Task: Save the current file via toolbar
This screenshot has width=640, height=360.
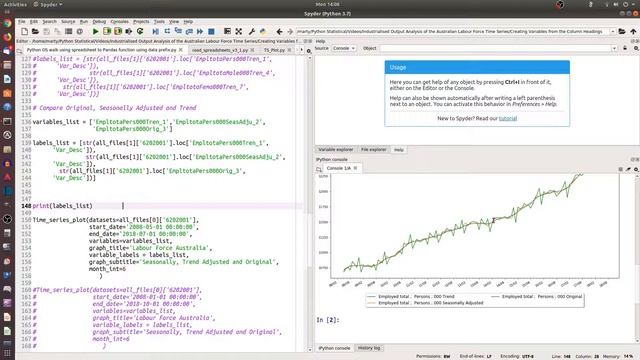Action: point(47,31)
